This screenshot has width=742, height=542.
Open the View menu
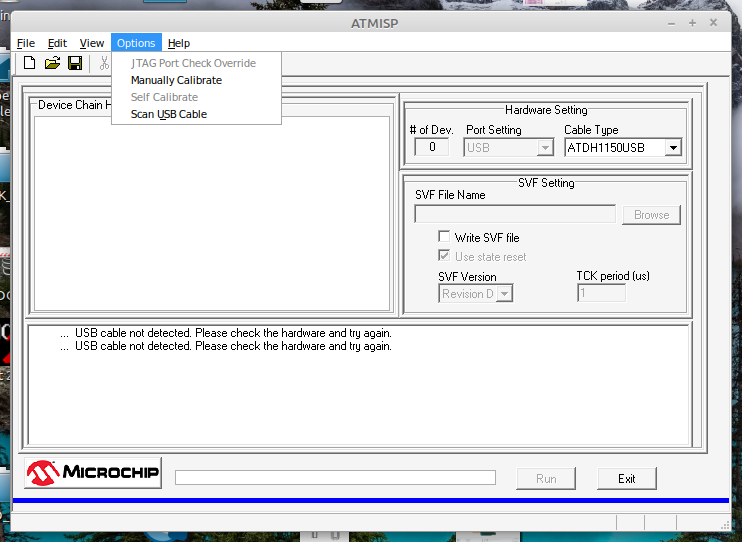(x=92, y=43)
